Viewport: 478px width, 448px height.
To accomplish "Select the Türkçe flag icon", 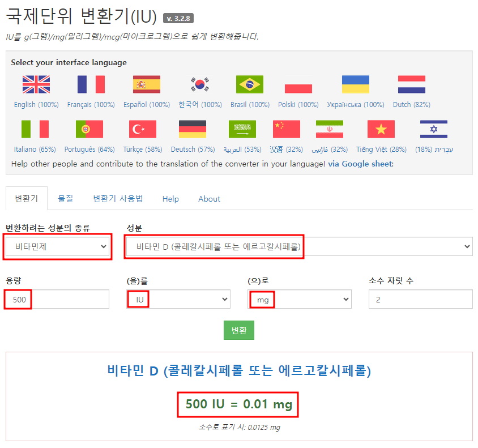I will point(142,129).
